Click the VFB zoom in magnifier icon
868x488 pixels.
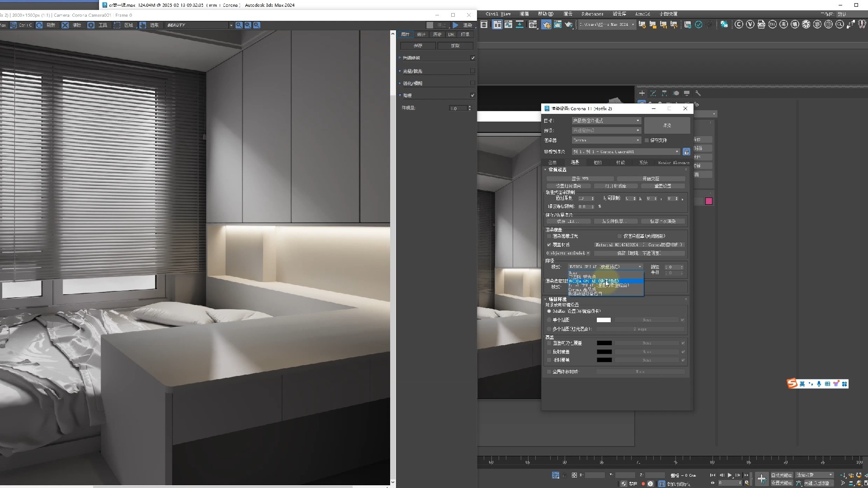(239, 25)
